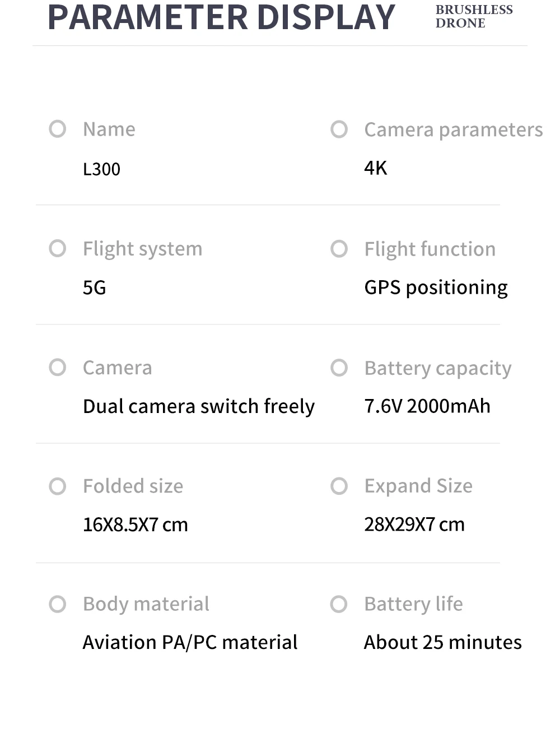Click the circle icon next to Flight system
The height and width of the screenshot is (747, 560).
pos(58,248)
